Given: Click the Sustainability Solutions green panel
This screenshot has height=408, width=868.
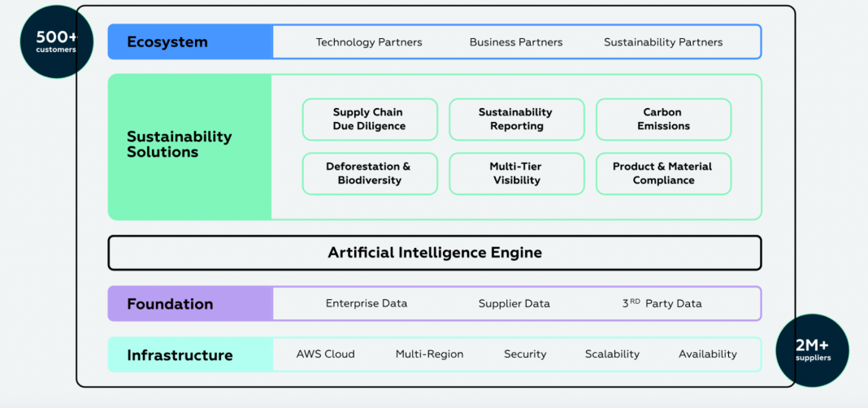Looking at the screenshot, I should pos(180,145).
